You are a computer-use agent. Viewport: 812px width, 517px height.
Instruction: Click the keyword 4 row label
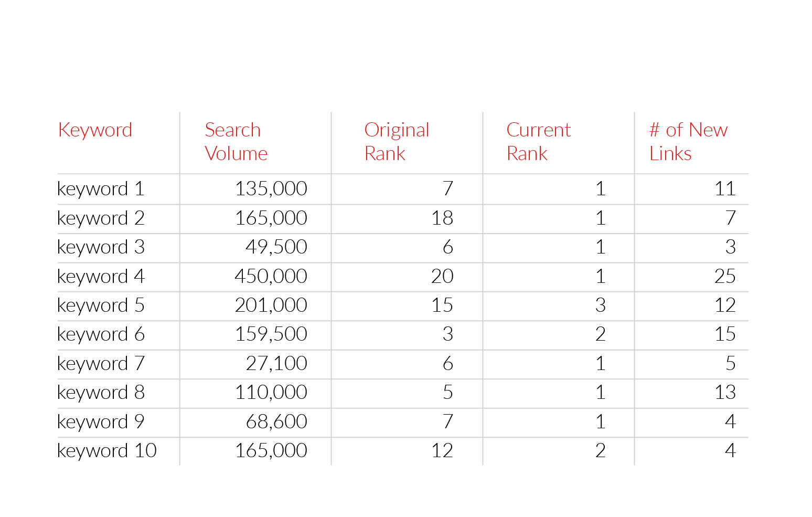(101, 277)
